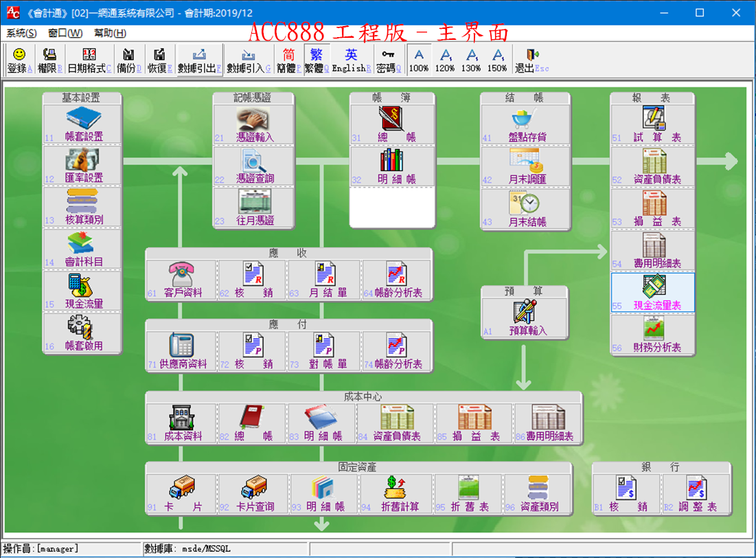Open the 總帳 general ledger
This screenshot has width=756, height=558.
click(x=391, y=124)
